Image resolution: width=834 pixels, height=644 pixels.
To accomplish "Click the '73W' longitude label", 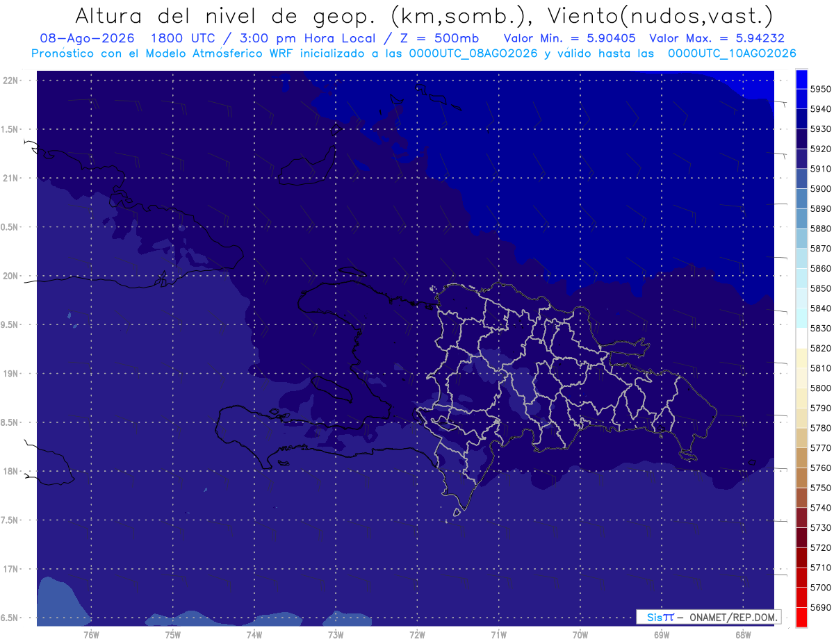I will [336, 634].
